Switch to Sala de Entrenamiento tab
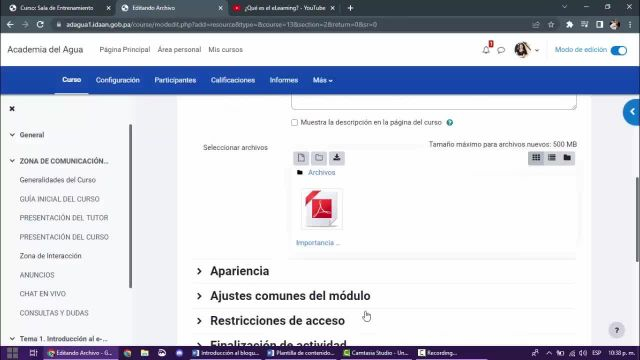 coord(56,8)
